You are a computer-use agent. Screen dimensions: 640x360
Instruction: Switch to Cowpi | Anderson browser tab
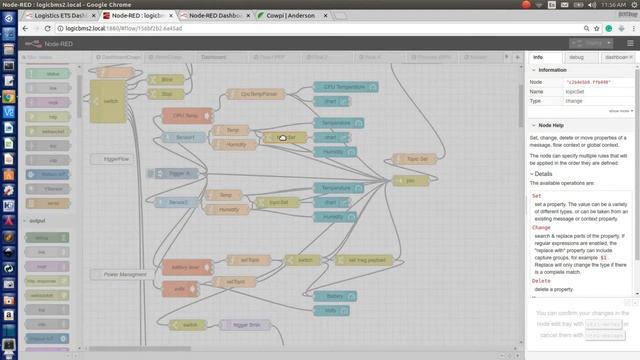click(x=292, y=16)
